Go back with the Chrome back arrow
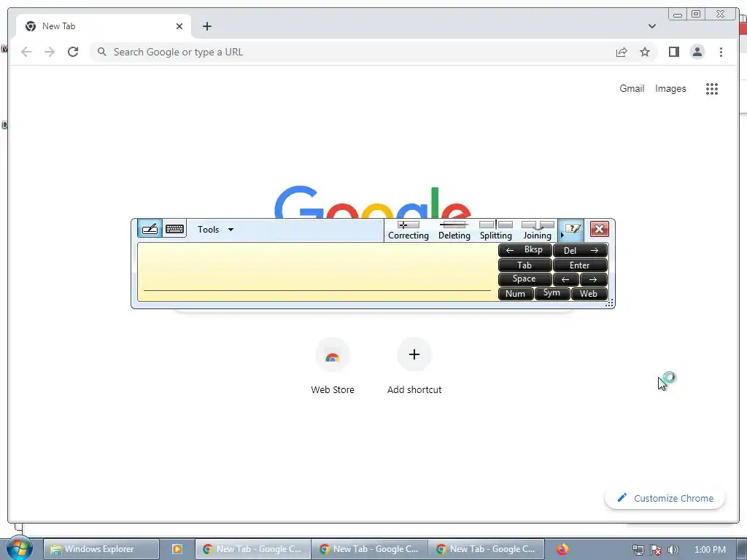 pyautogui.click(x=26, y=52)
